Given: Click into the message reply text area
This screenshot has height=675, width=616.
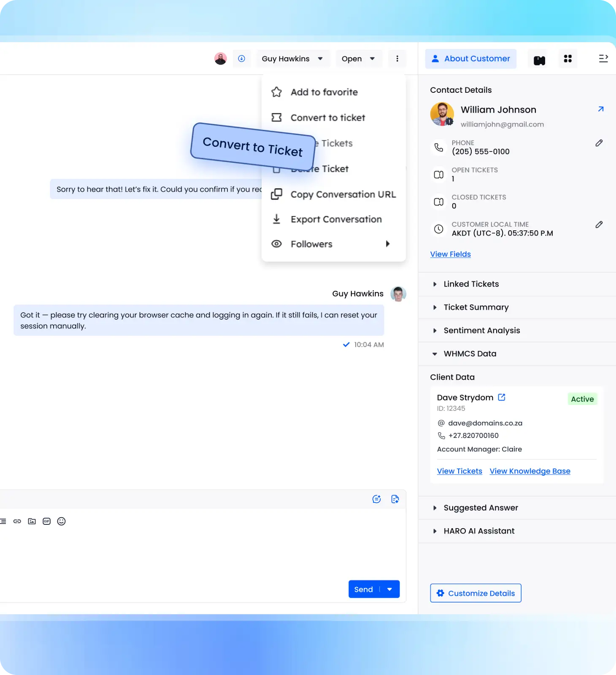Looking at the screenshot, I should 203,553.
